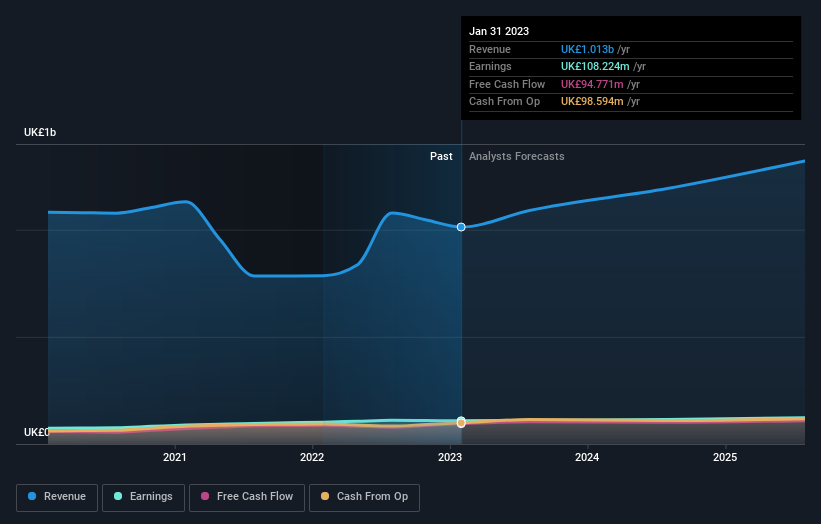
Task: Click the UK£1b y-axis label
Action: (x=40, y=132)
